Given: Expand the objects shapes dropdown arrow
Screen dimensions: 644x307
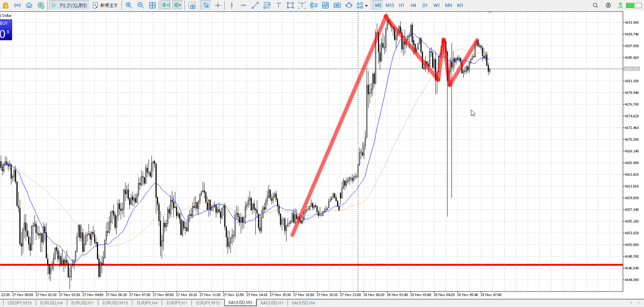Looking at the screenshot, I should 366,6.
